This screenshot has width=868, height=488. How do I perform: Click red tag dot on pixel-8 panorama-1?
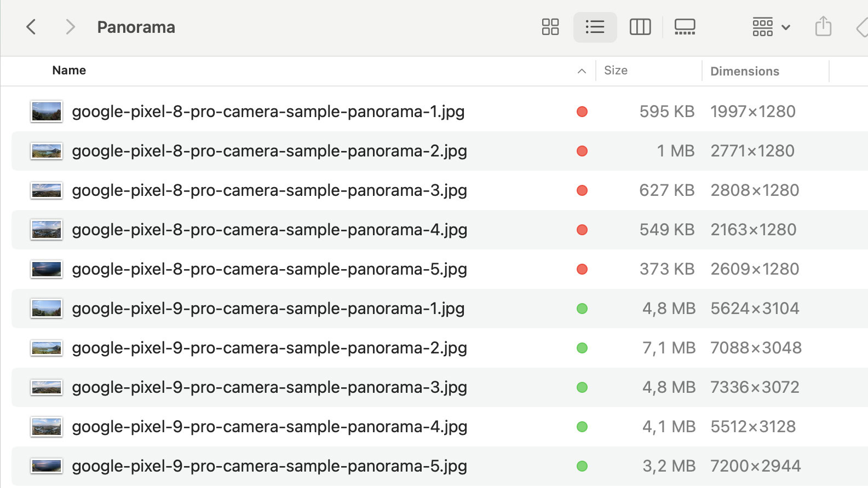click(x=582, y=112)
